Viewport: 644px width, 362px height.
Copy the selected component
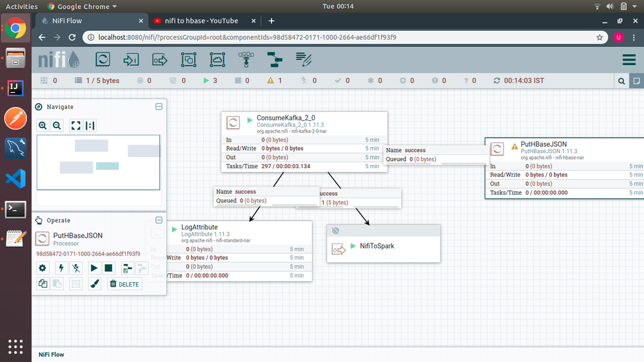(x=43, y=283)
